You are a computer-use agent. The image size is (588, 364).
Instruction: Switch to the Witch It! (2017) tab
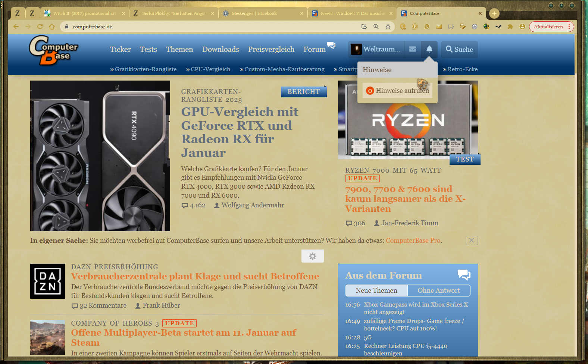(x=84, y=13)
